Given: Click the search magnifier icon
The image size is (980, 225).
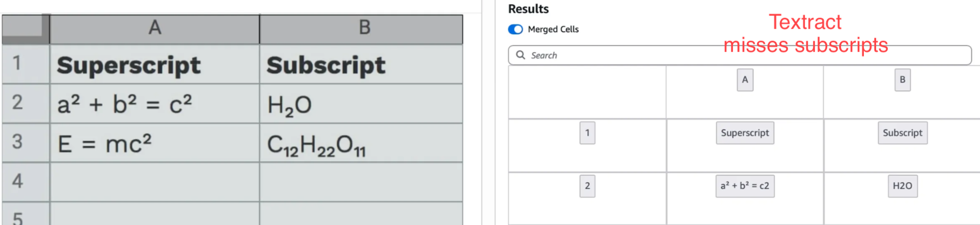Looking at the screenshot, I should (520, 55).
